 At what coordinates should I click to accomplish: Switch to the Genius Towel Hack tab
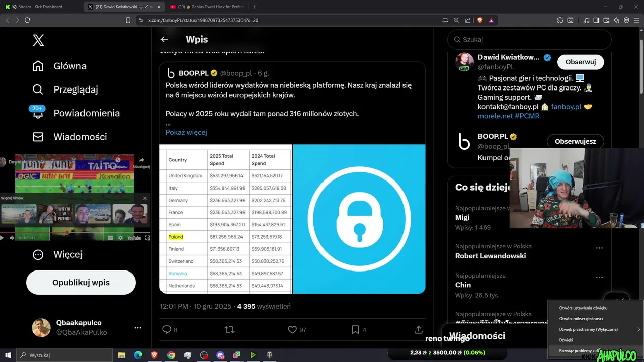point(206,7)
